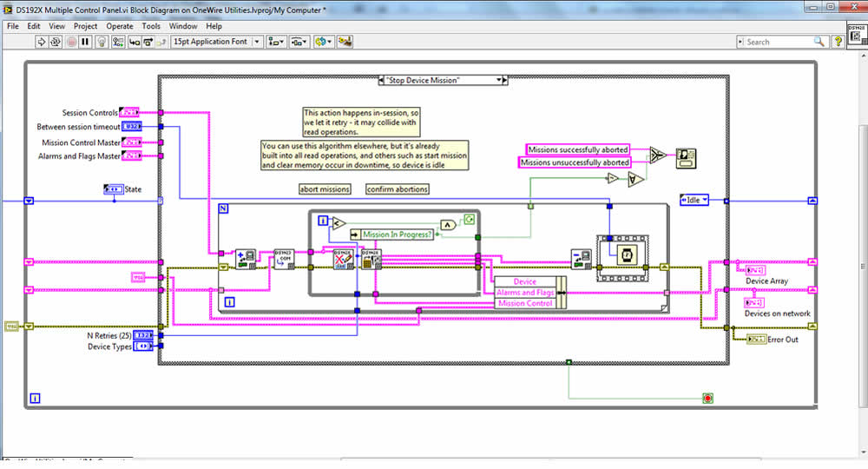Select the Alarms and Flags Master terminal
This screenshot has width=868, height=469.
tap(132, 156)
